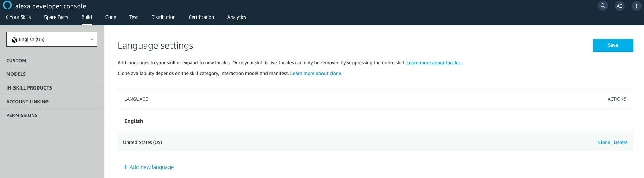Switch to the Code tab
This screenshot has height=178, width=644.
point(111,17)
